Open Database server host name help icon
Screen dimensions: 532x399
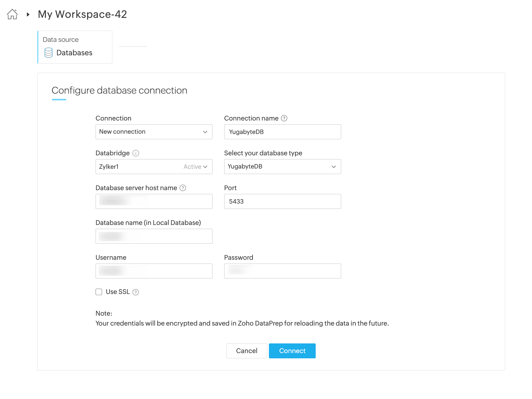click(x=183, y=188)
